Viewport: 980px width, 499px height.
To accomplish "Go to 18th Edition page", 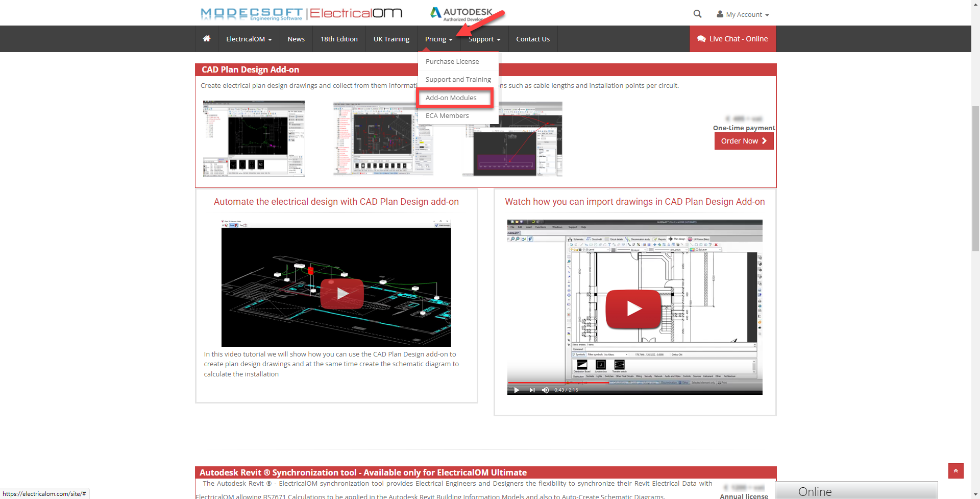I will pos(339,39).
